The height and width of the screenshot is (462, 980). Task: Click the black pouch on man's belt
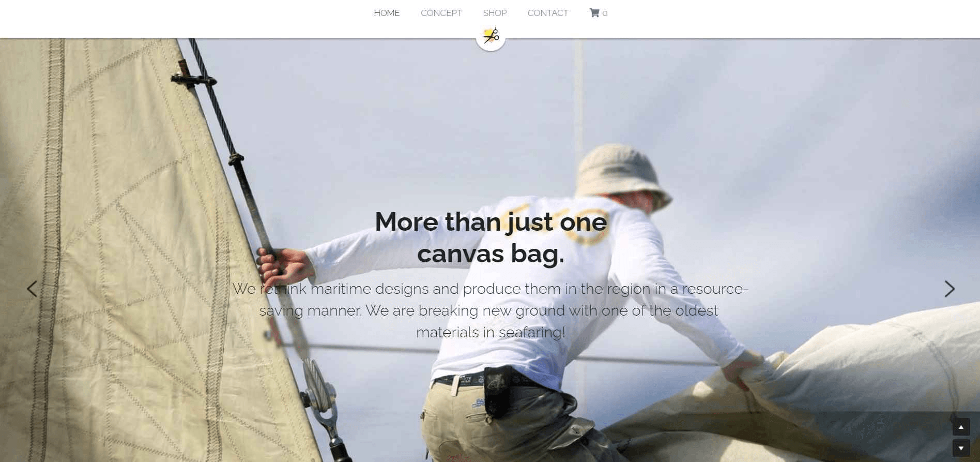[x=497, y=391]
